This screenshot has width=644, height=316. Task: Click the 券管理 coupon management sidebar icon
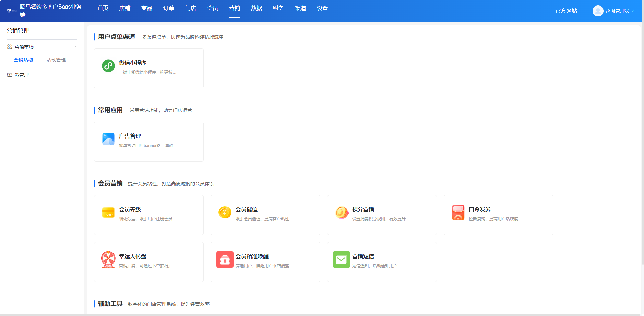[9, 75]
